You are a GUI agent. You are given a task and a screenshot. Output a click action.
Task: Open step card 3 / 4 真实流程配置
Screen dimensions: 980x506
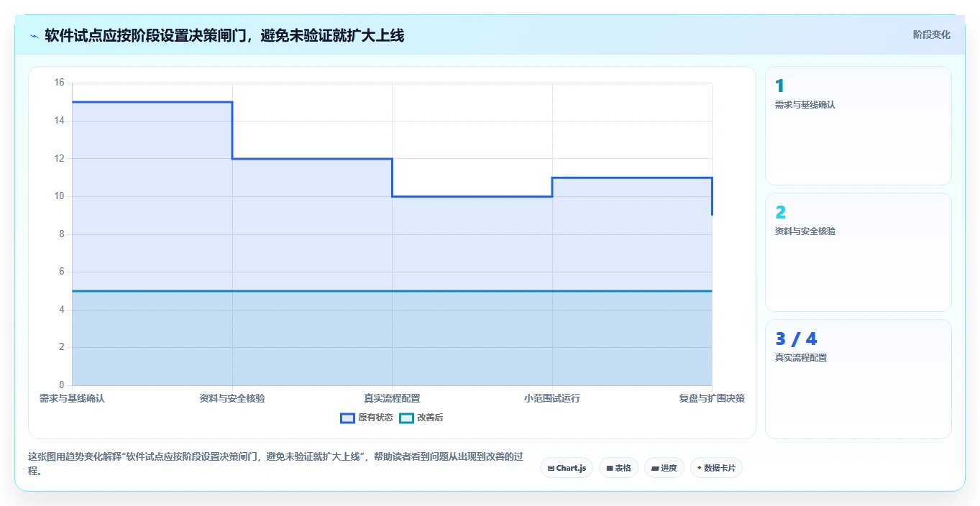click(x=858, y=379)
